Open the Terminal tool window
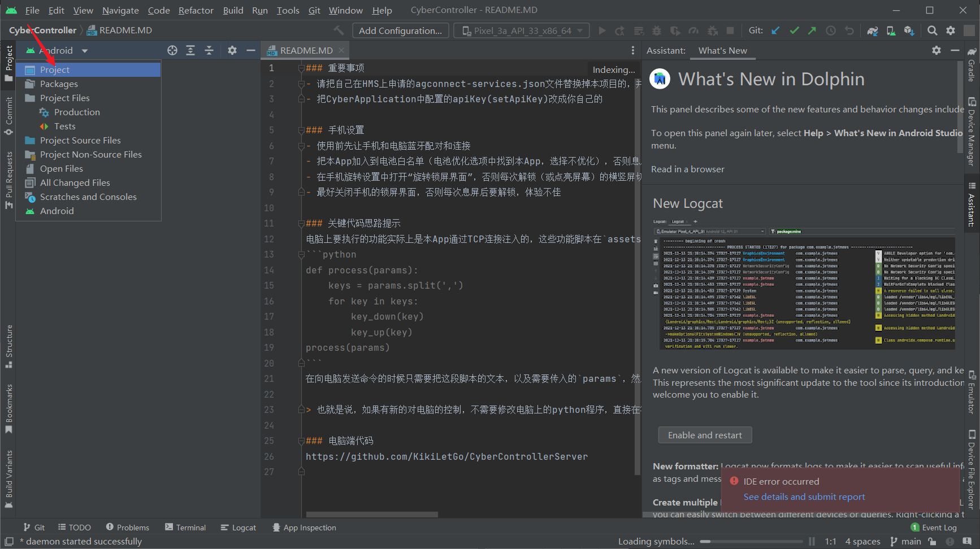The width and height of the screenshot is (980, 549). click(x=185, y=528)
